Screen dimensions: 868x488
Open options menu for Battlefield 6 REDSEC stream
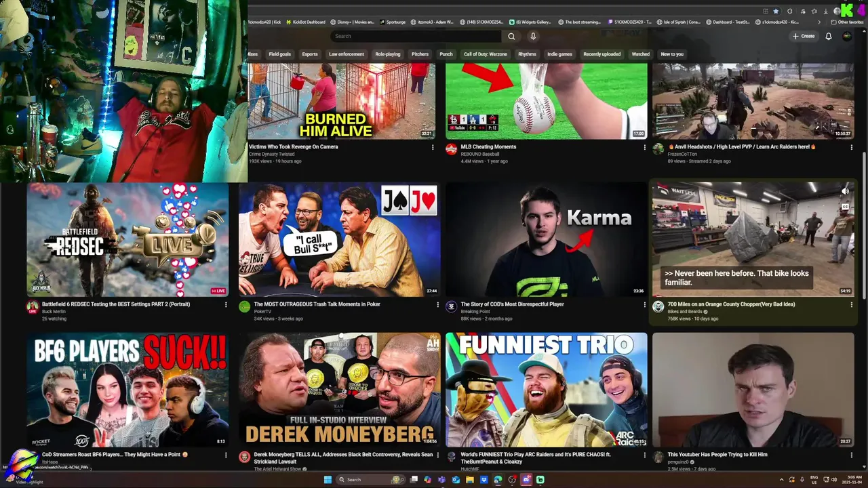[x=226, y=304]
